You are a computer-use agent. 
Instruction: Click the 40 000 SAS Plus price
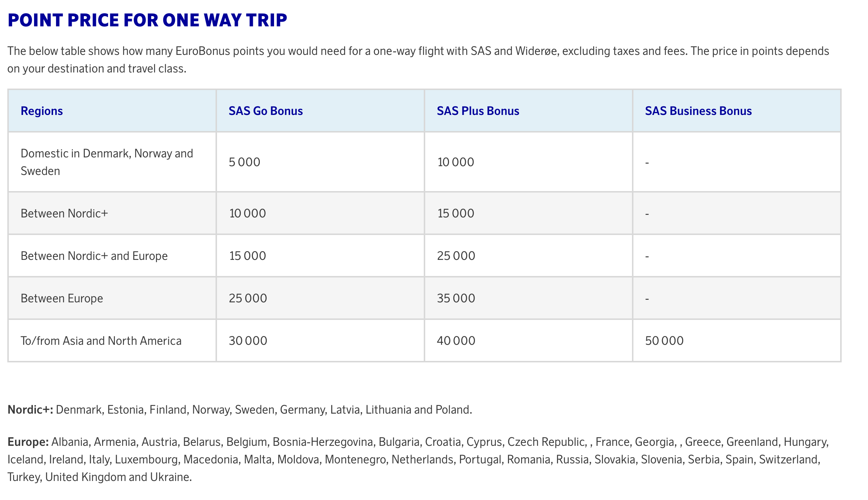tap(456, 341)
